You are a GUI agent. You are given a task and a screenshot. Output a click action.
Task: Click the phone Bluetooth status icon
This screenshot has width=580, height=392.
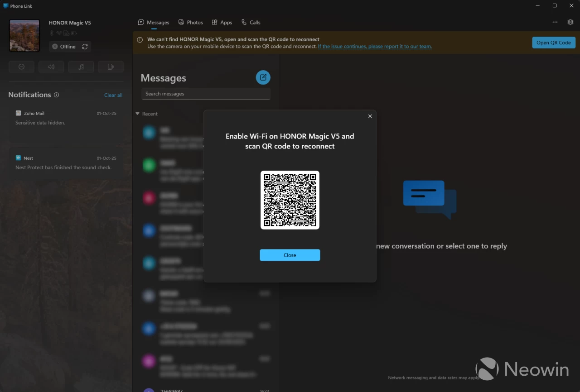(x=52, y=33)
